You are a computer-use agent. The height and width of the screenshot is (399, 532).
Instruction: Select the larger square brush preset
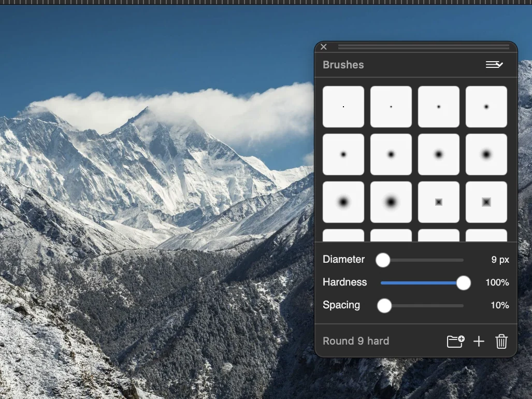(x=486, y=202)
